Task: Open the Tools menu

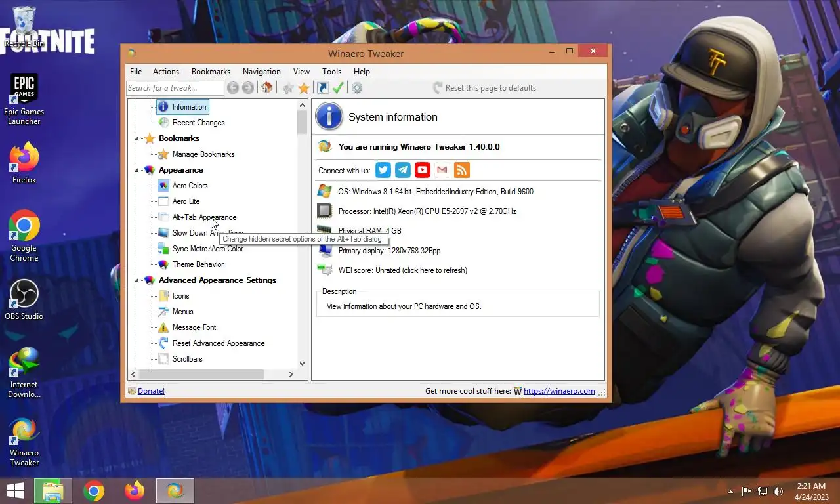Action: (331, 72)
